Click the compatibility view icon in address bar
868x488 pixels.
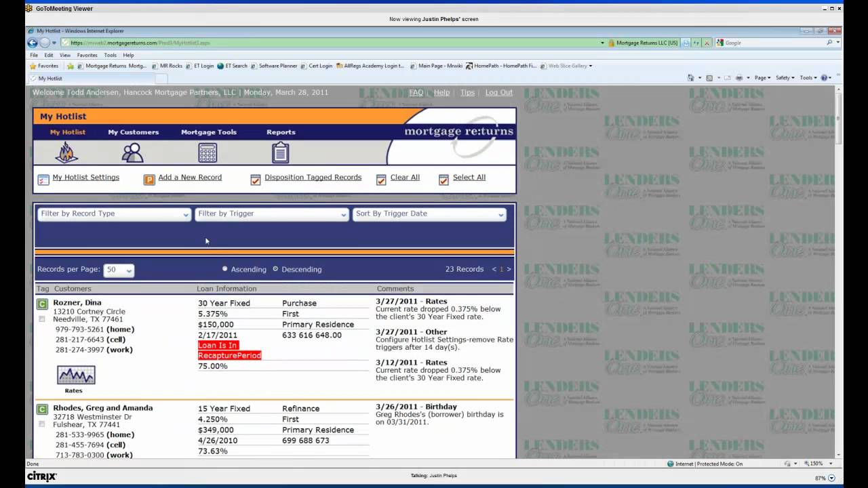coord(686,43)
